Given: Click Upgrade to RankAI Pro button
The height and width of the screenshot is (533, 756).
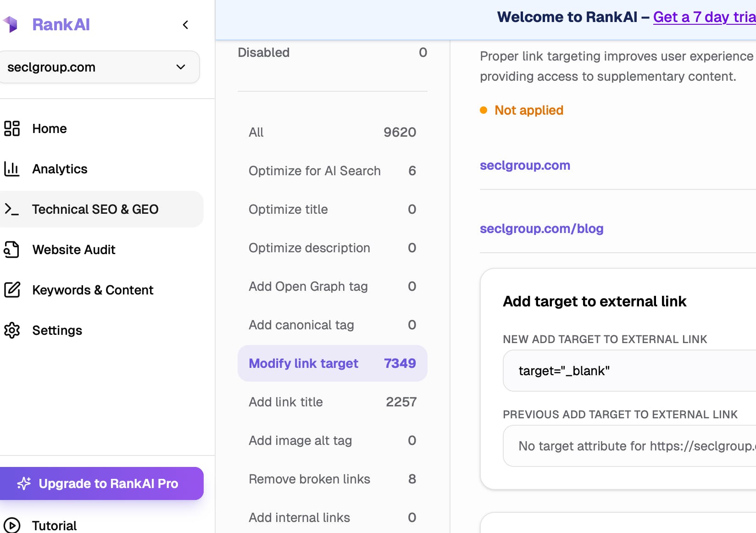Looking at the screenshot, I should [101, 483].
